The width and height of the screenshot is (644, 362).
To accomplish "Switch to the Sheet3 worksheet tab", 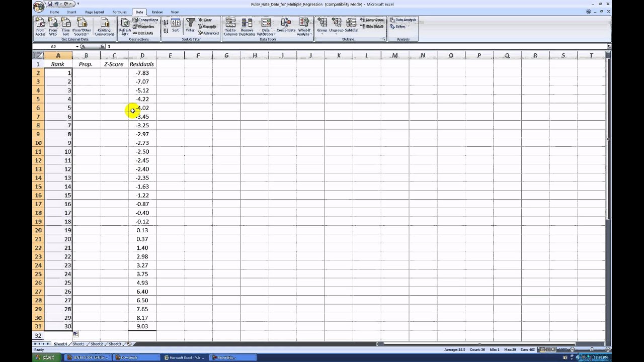I will pyautogui.click(x=115, y=344).
